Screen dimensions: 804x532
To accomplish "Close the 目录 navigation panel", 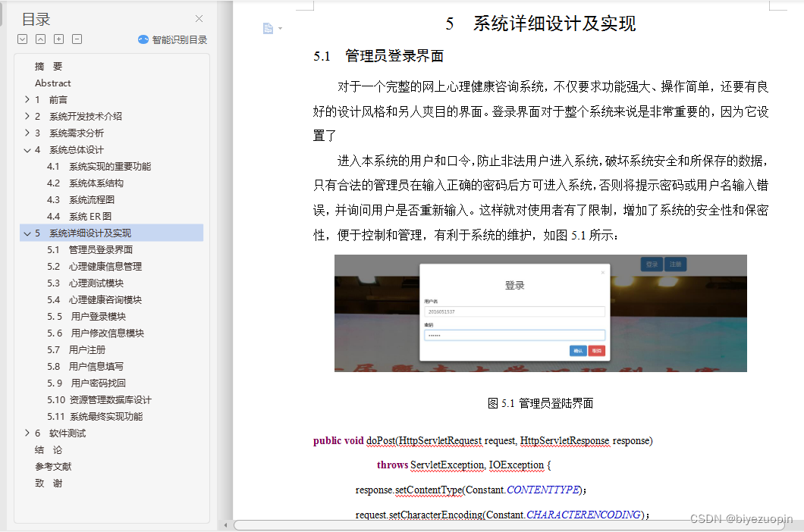I will tap(199, 19).
